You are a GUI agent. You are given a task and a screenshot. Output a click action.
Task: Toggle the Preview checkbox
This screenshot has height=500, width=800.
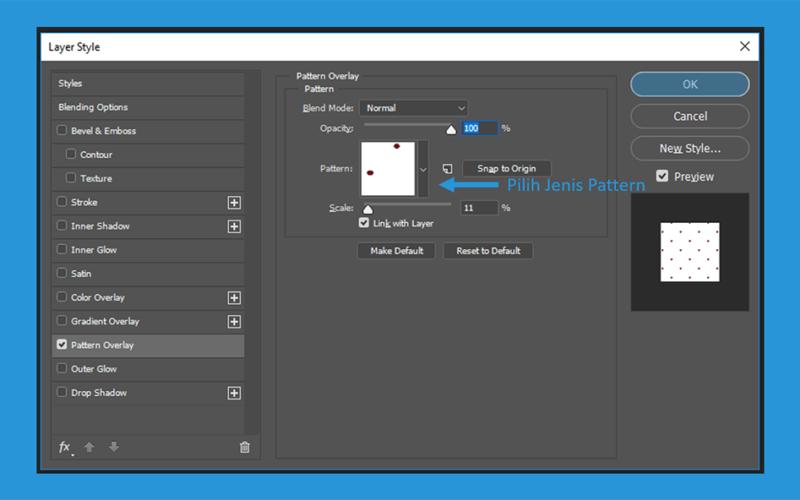pyautogui.click(x=662, y=176)
